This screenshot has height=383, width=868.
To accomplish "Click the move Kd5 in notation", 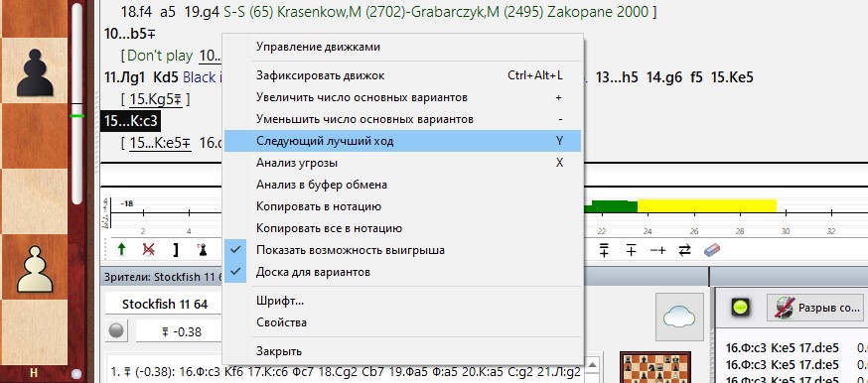I will 166,77.
